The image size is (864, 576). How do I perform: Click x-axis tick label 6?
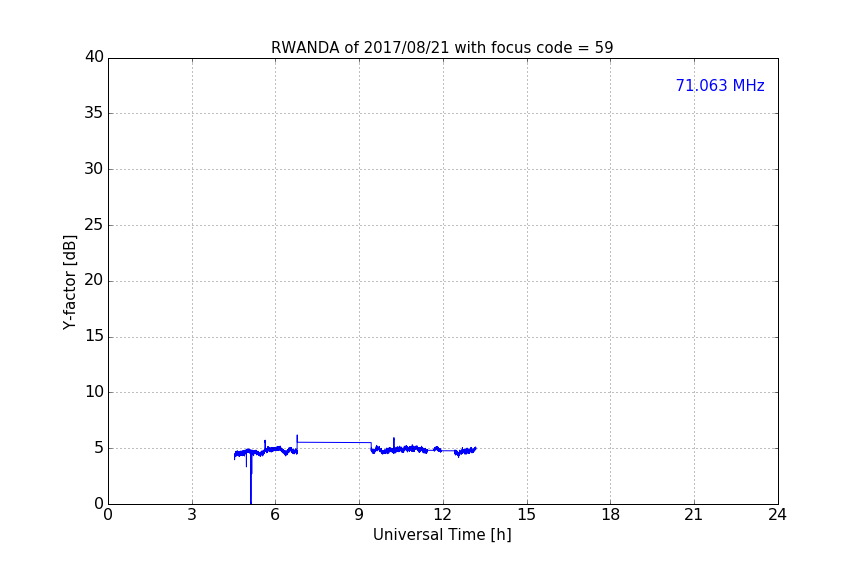pos(275,515)
